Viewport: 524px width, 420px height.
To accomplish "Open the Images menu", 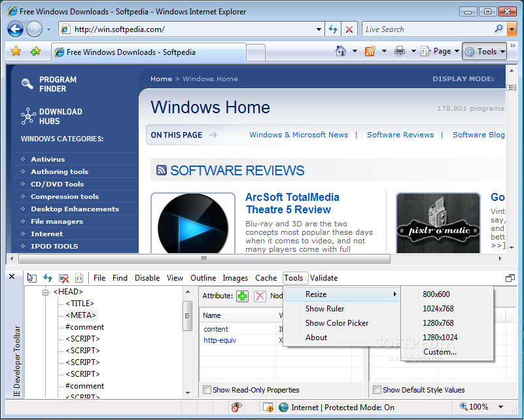I will 236,277.
